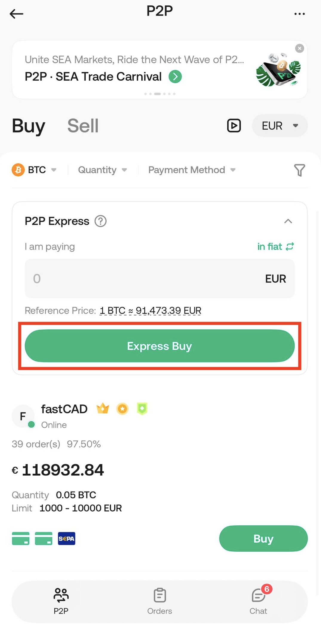Open the Orders tab in bottom bar
This screenshot has height=644, width=321.
tap(160, 601)
